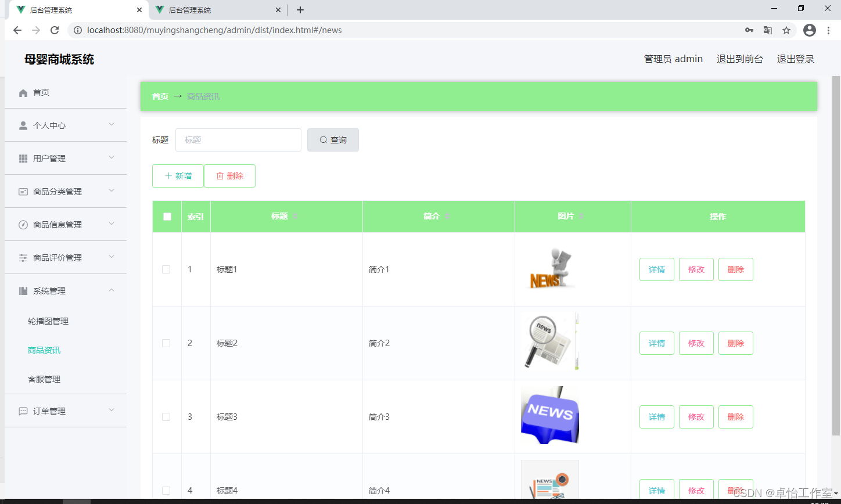This screenshot has height=504, width=841.
Task: Click the sort control on 标题 column
Action: 295,216
